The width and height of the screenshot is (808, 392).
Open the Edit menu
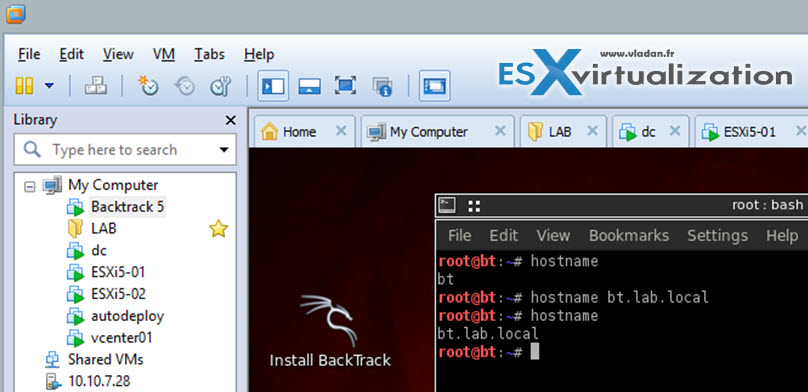(71, 54)
